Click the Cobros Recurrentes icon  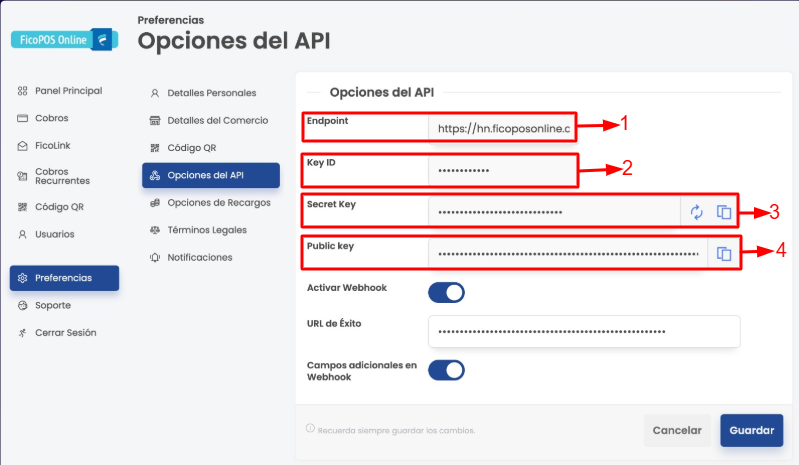click(22, 176)
